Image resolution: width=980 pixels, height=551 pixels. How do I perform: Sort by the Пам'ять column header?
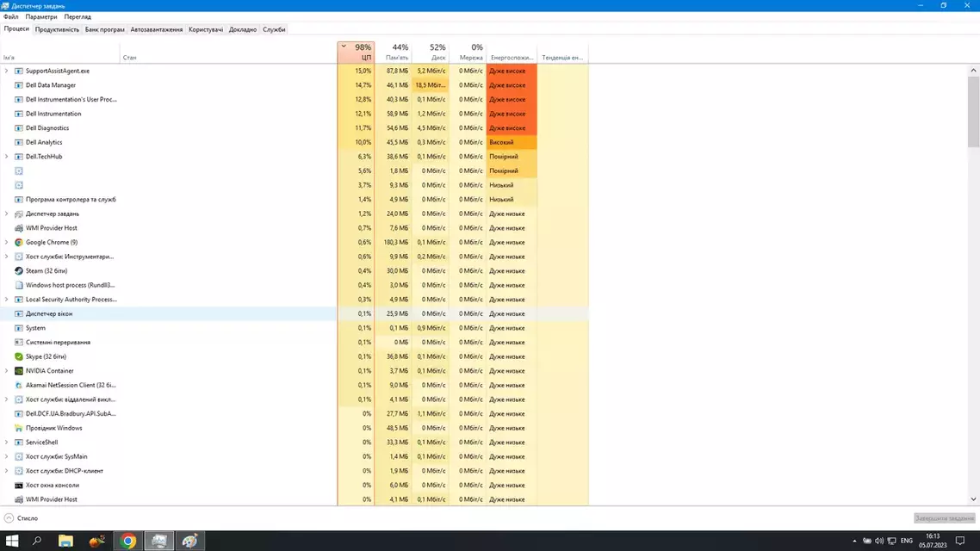tap(394, 53)
